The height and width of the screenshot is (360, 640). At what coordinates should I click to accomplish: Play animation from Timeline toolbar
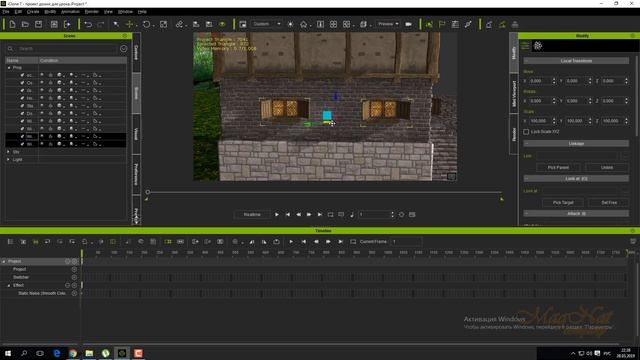[x=291, y=242]
